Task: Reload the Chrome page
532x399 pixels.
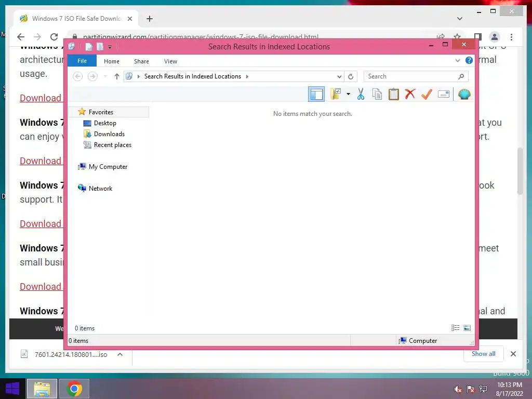Action: click(54, 37)
